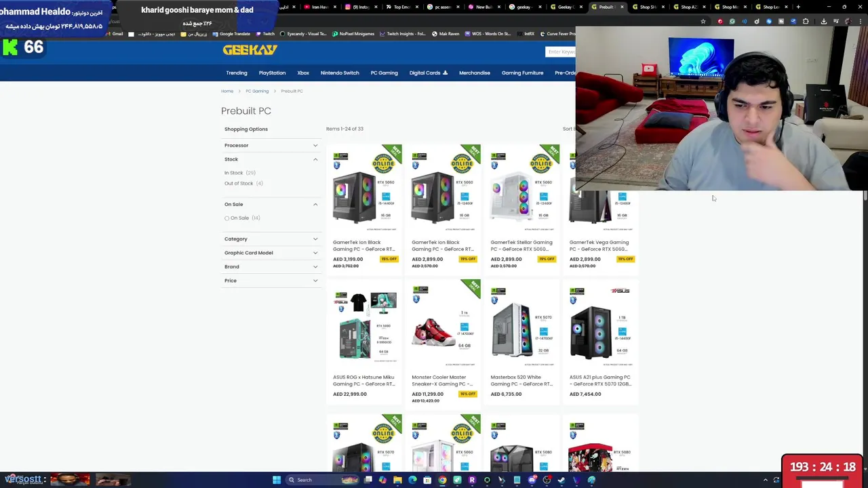
Task: Go to Nintendo Switch category
Action: click(x=340, y=73)
